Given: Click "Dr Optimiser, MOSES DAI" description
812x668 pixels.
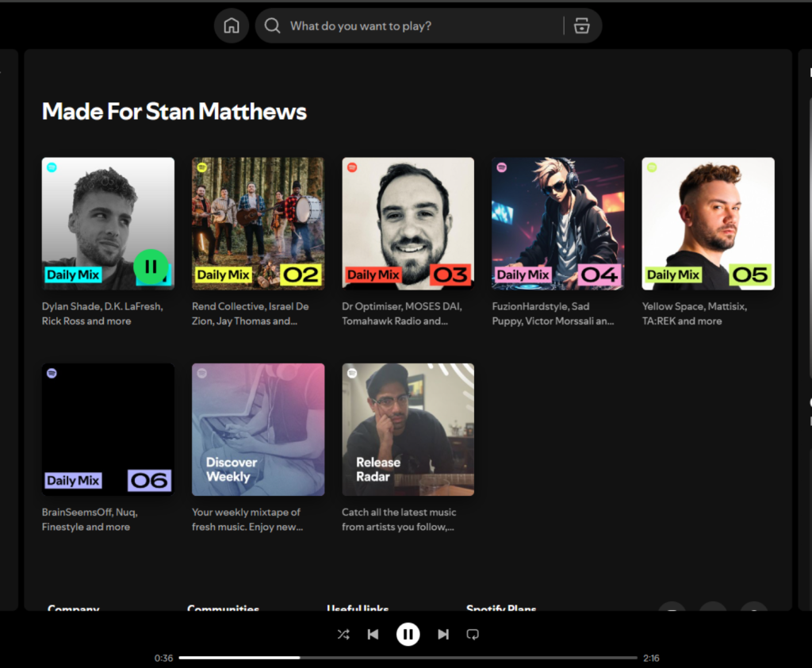Looking at the screenshot, I should click(402, 313).
